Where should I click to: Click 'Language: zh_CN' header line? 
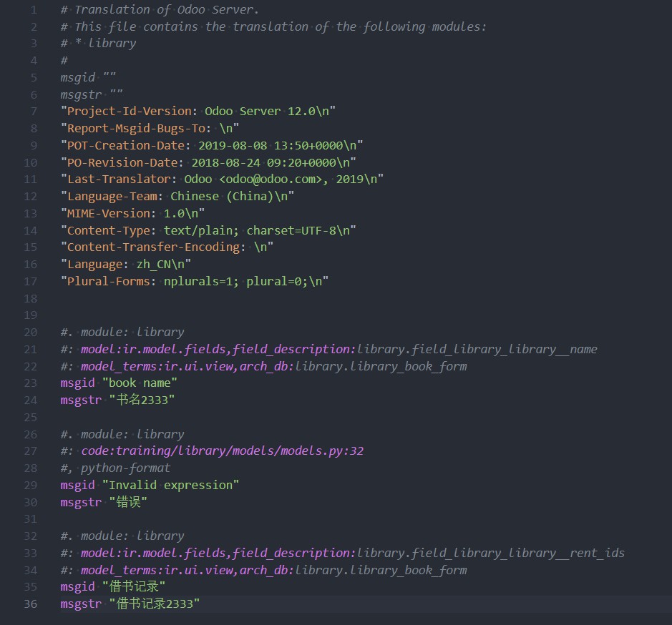(x=125, y=265)
